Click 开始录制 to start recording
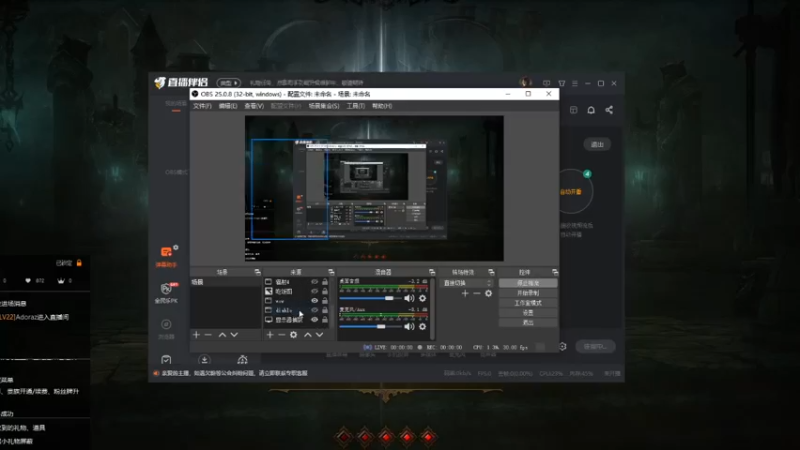Image resolution: width=800 pixels, height=450 pixels. coord(528,293)
